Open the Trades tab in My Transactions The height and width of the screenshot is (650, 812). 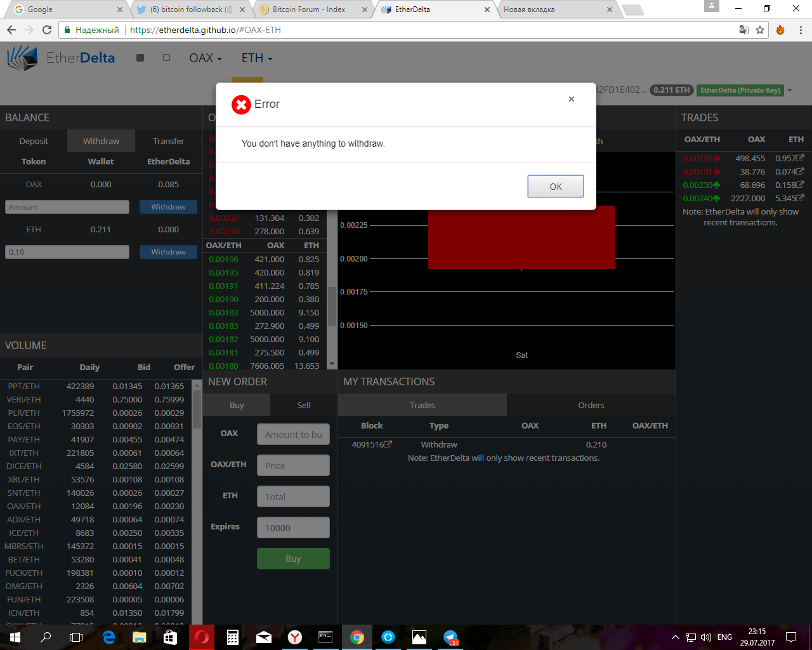tap(422, 405)
